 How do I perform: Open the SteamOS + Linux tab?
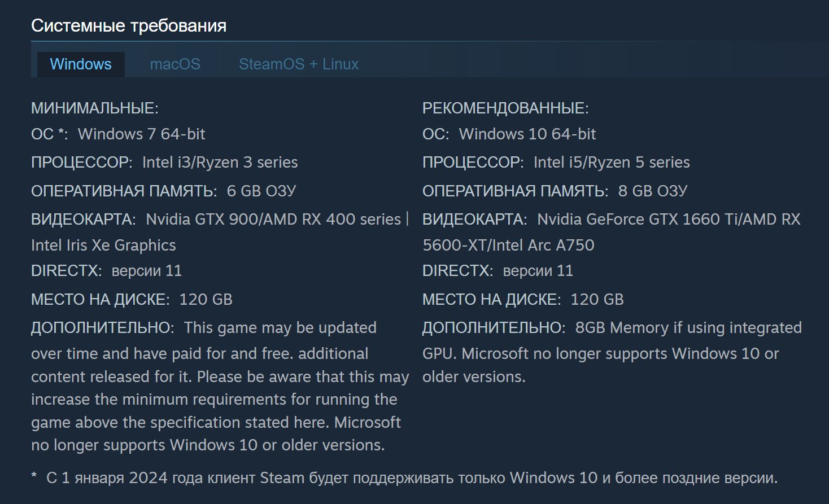point(299,64)
